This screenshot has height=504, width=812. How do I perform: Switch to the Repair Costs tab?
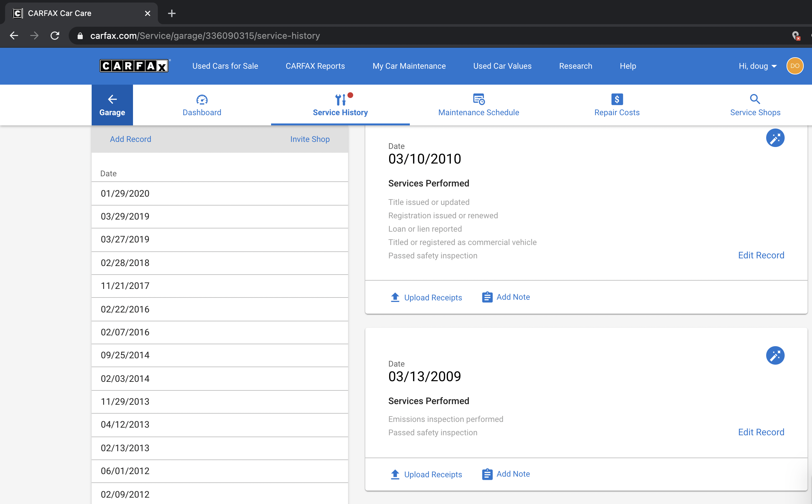tap(617, 105)
